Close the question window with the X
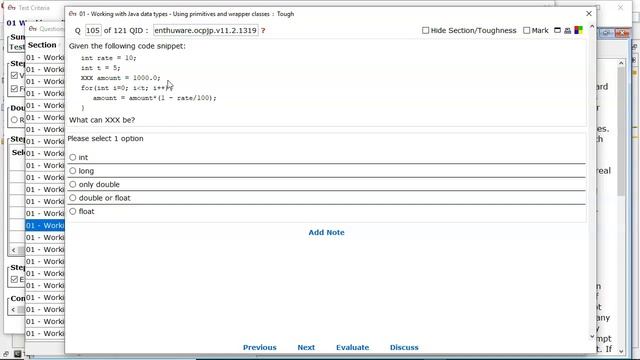The height and width of the screenshot is (360, 640). tap(589, 14)
